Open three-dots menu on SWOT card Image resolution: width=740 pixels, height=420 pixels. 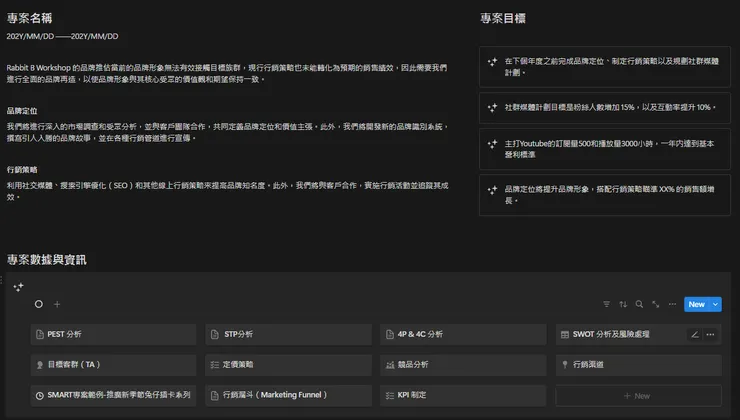point(710,335)
